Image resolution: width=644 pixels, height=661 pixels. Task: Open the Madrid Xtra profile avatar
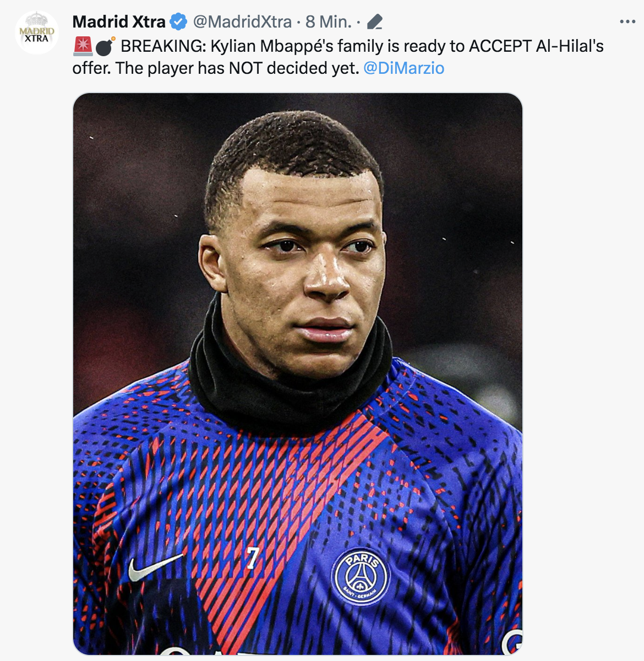(37, 32)
